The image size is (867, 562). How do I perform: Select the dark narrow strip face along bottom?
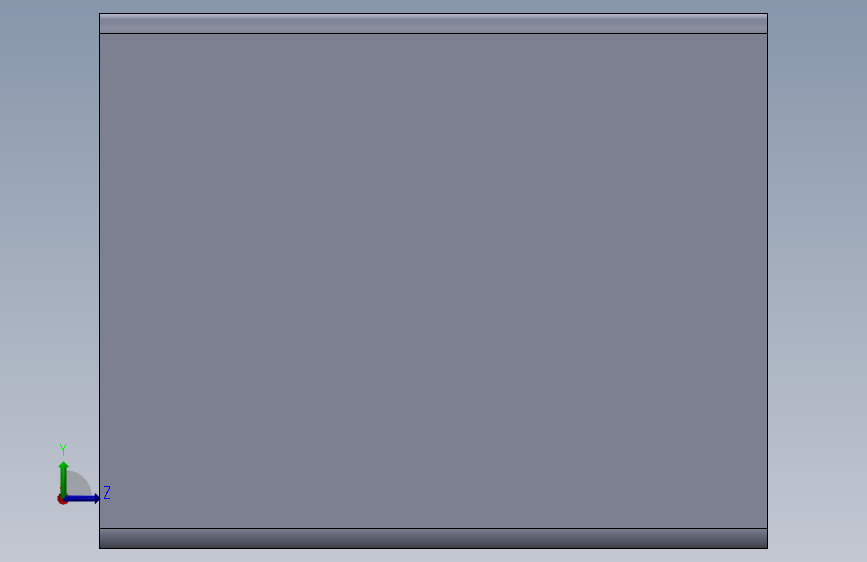pos(434,538)
